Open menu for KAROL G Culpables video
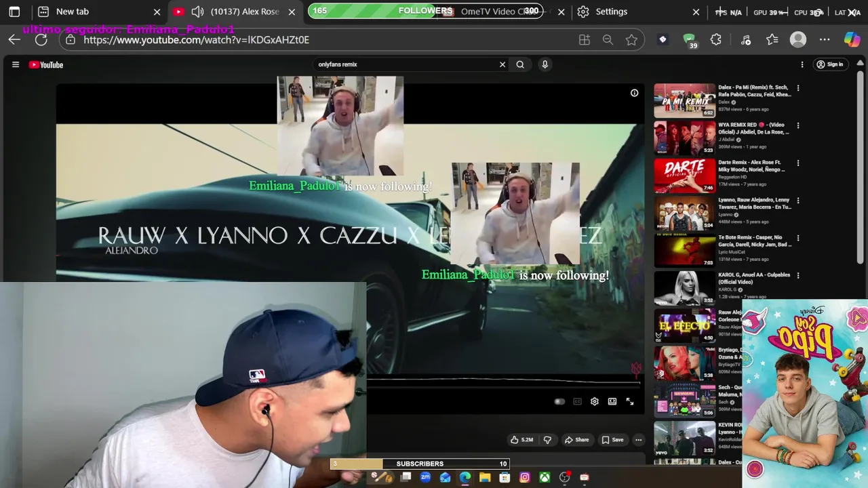868x488 pixels. point(798,275)
